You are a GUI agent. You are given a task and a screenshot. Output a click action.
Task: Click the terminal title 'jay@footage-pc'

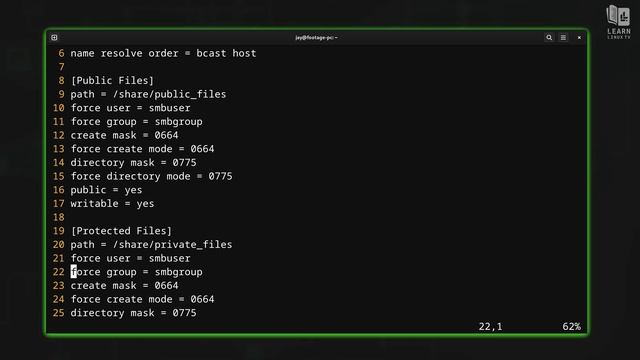click(316, 38)
